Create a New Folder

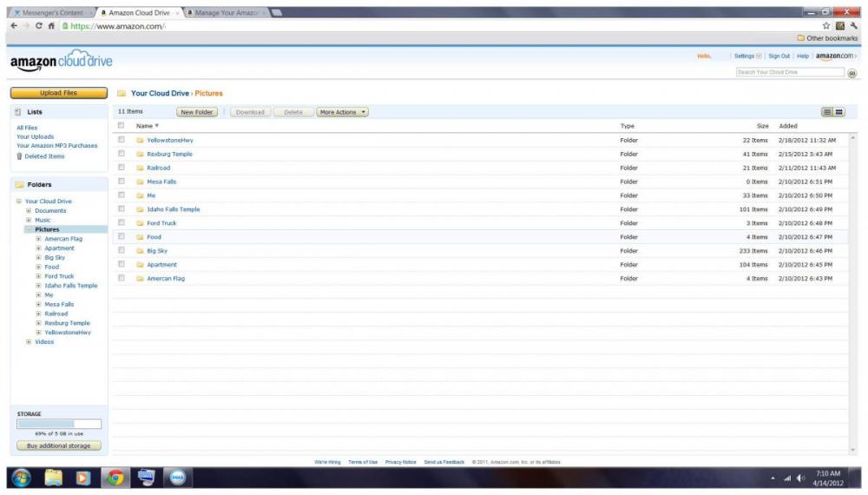[x=196, y=112]
